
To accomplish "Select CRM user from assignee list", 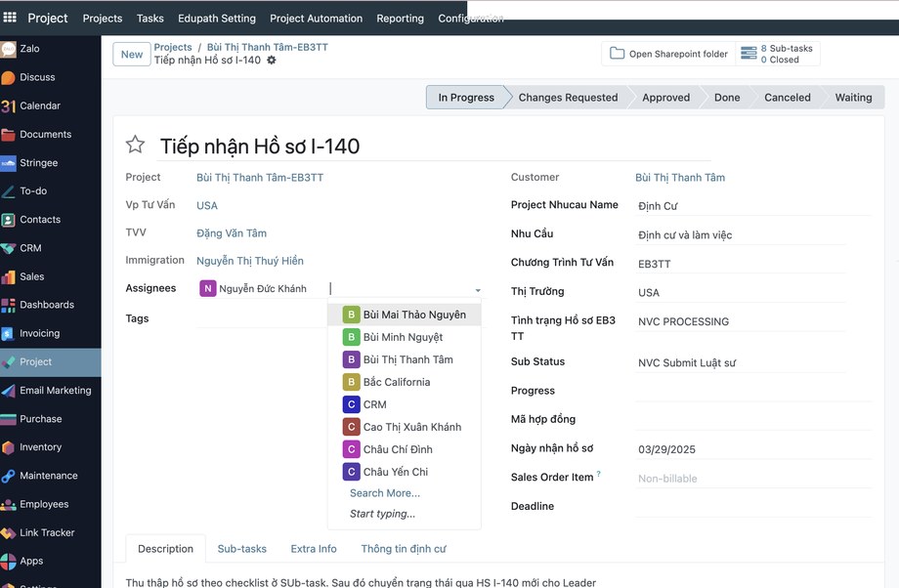I will (405, 404).
